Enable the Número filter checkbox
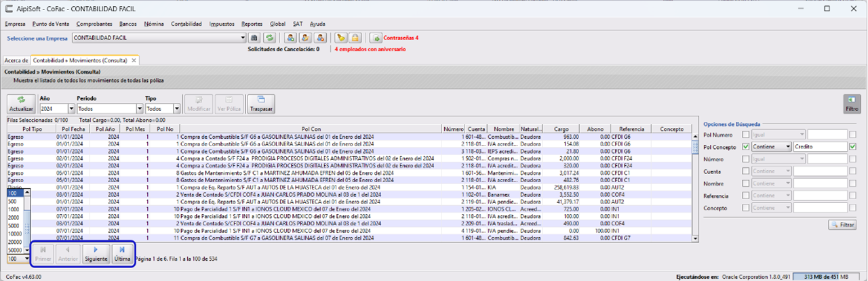This screenshot has height=281, width=868. coord(746,158)
